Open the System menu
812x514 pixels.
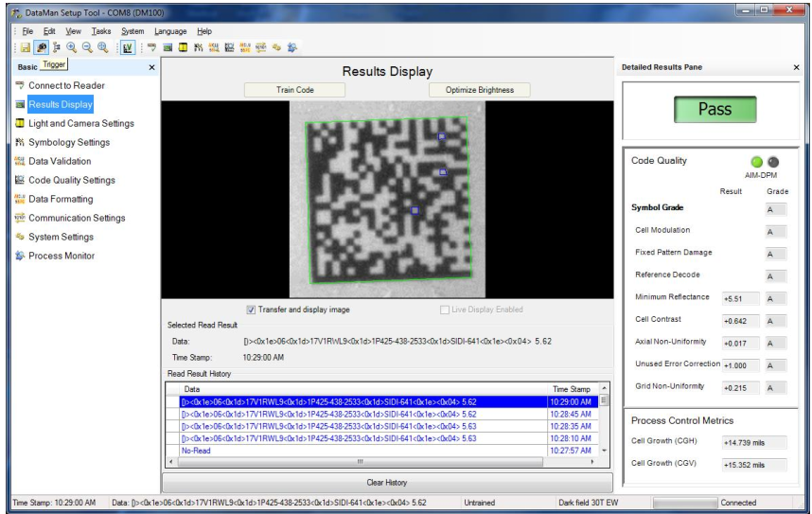point(132,31)
